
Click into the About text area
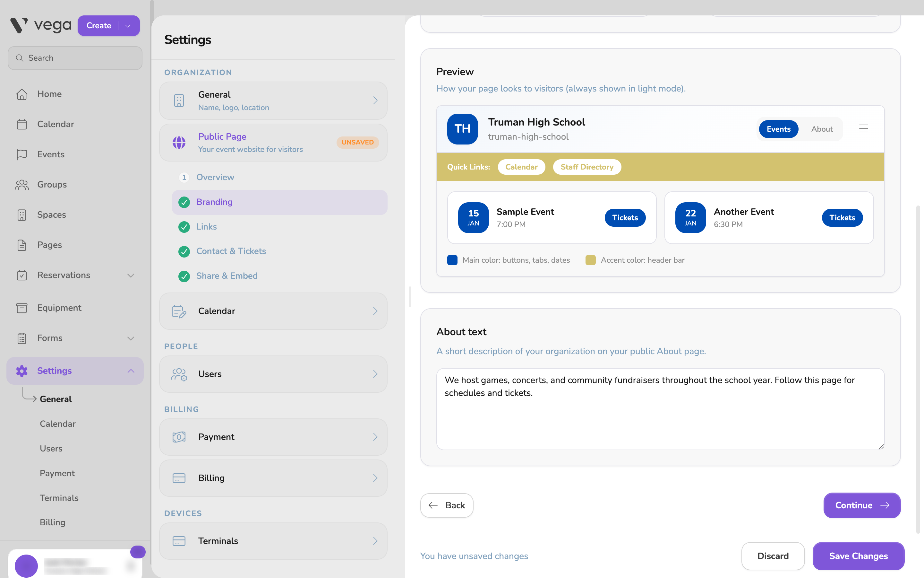coord(660,409)
